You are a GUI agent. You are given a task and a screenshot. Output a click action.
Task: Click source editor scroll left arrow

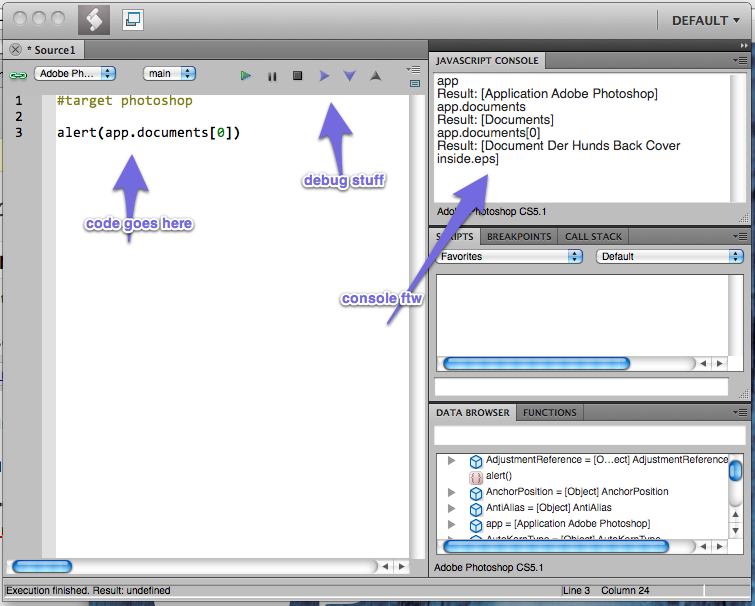[385, 567]
